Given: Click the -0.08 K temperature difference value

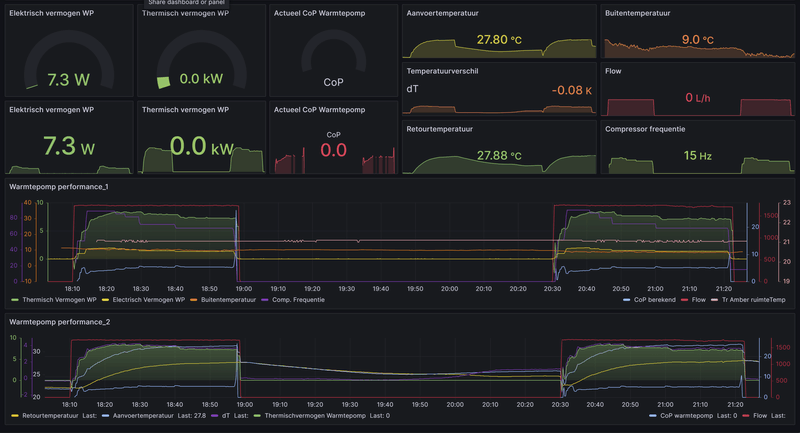Looking at the screenshot, I should click(x=572, y=91).
